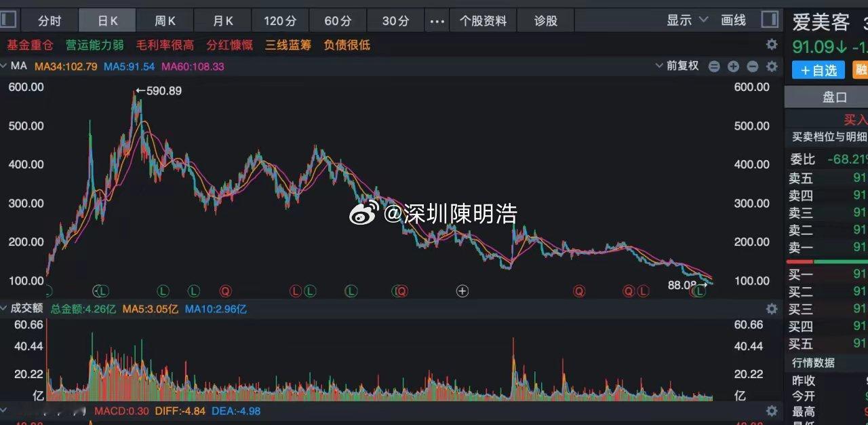
Task: Open the MACD panel settings gear
Action: 772,411
